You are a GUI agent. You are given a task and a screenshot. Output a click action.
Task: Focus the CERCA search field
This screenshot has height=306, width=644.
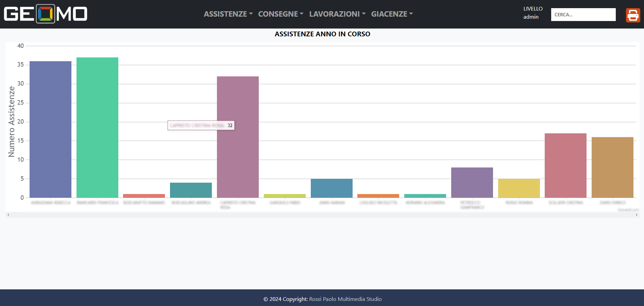tap(583, 15)
